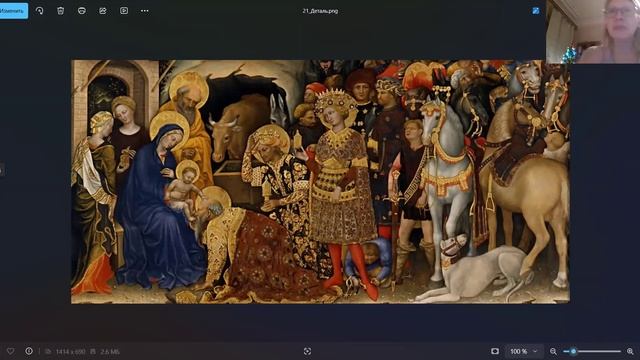Click the webcam video thumbnail of the presenter
The width and height of the screenshot is (640, 360).
593,31
